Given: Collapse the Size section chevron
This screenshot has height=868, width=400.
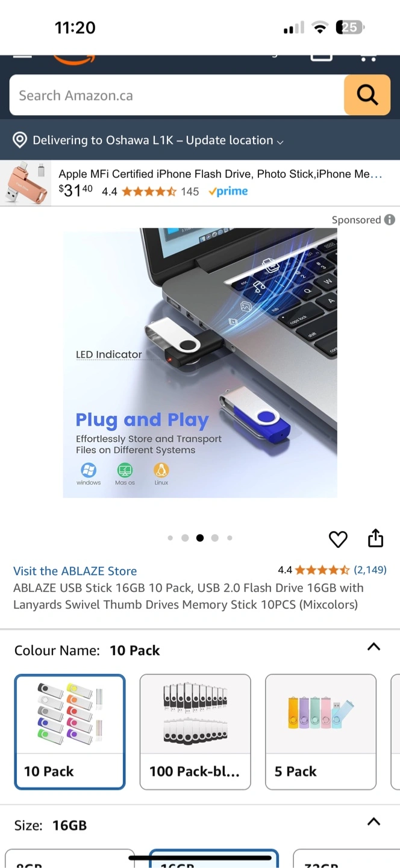Looking at the screenshot, I should point(373,822).
